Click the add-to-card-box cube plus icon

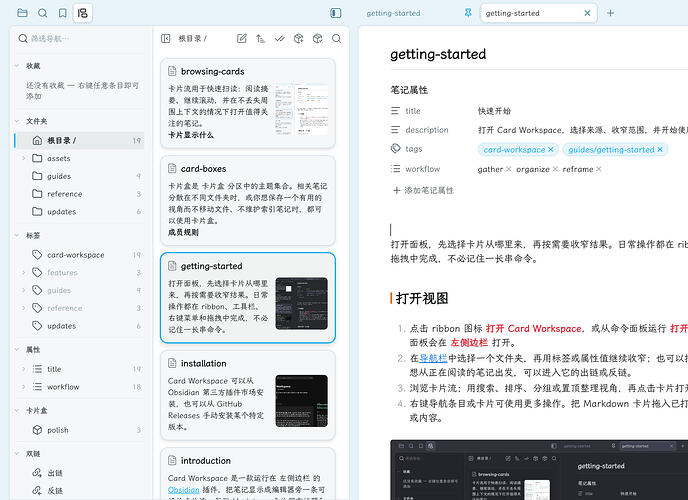tap(298, 39)
